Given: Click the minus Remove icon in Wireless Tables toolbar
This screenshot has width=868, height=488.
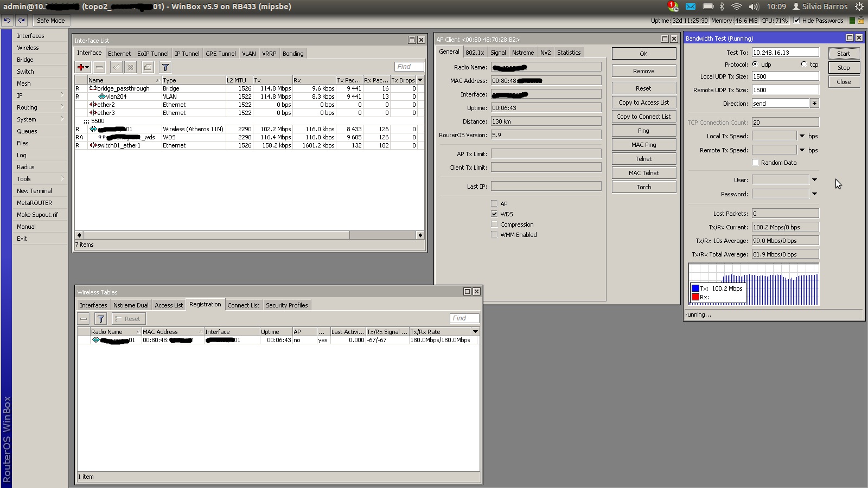Looking at the screenshot, I should 84,319.
